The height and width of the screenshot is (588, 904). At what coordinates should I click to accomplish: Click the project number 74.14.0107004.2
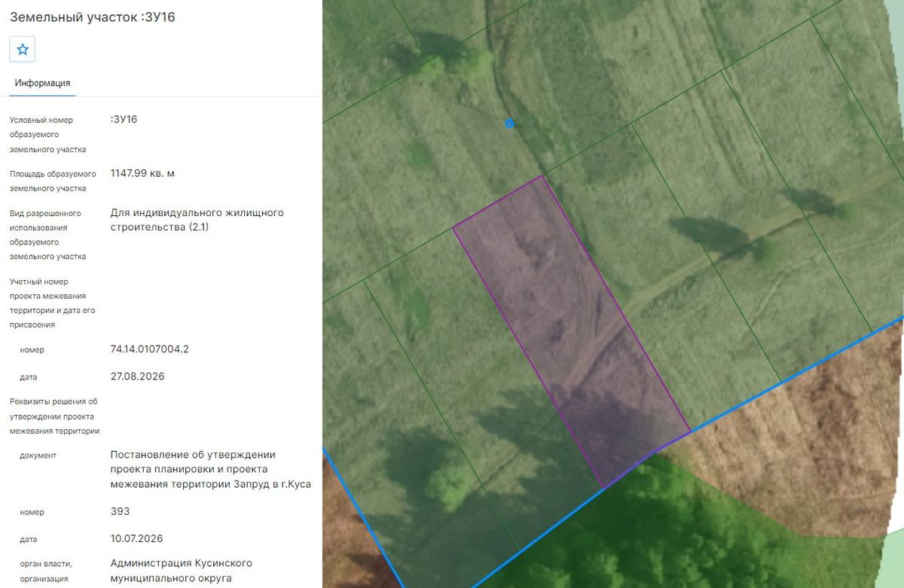coord(149,349)
